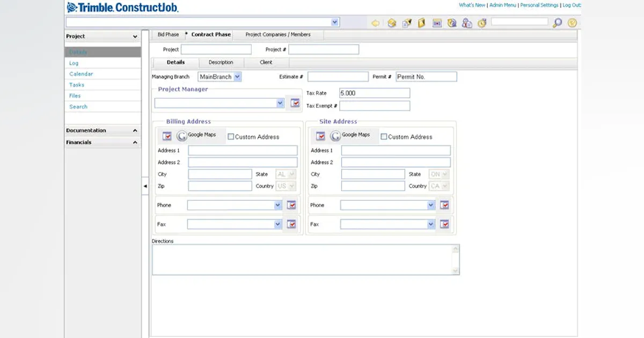The image size is (644, 338).
Task: Click the Tax Rate input field
Action: pos(375,93)
